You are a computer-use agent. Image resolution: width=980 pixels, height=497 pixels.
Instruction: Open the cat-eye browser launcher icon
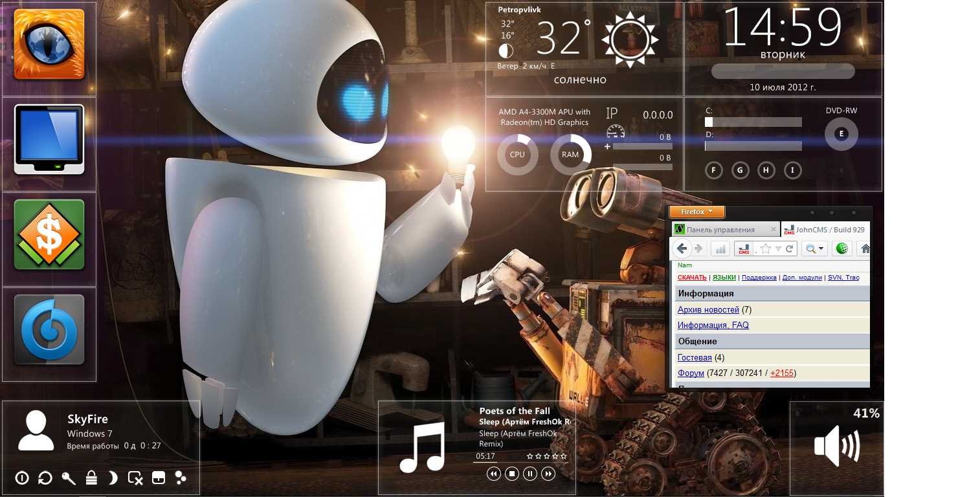(49, 45)
